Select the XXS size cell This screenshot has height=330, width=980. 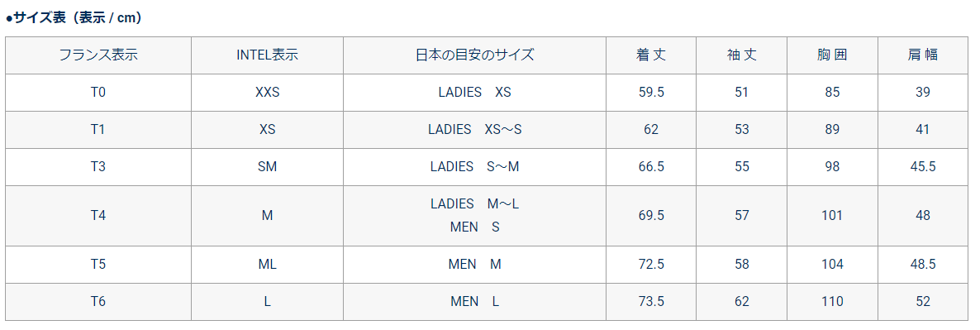tap(268, 93)
